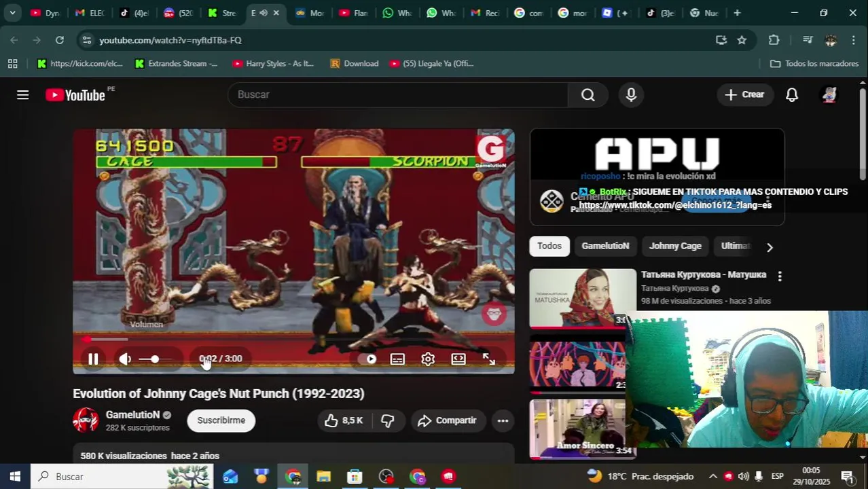Like the video with 8,5 K
This screenshot has width=868, height=489.
pos(344,420)
